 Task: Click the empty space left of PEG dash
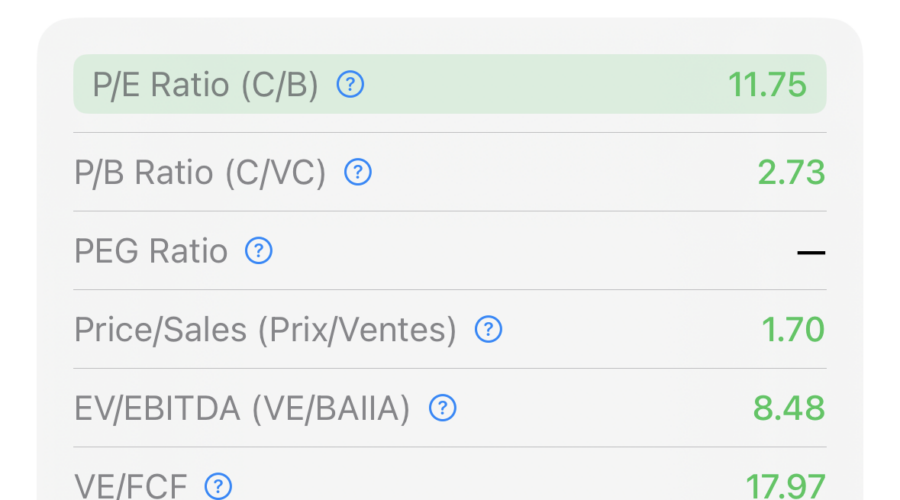(530, 251)
